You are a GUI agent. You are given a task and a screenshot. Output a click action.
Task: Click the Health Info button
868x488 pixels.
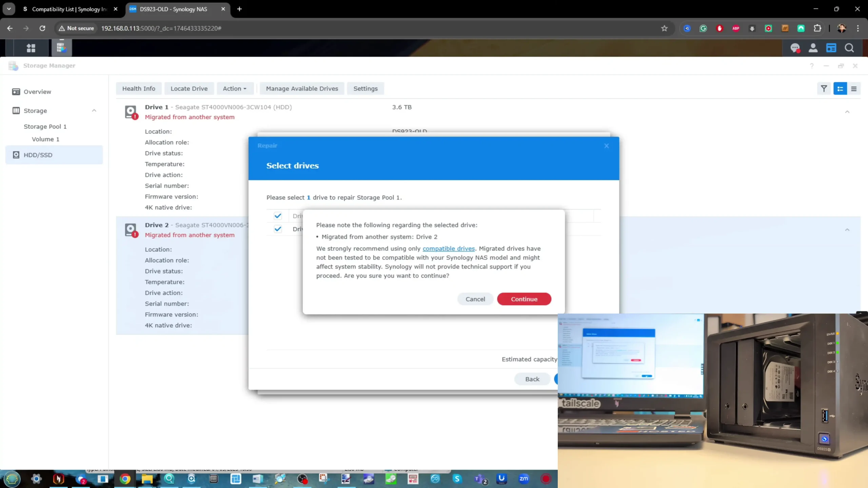(139, 89)
